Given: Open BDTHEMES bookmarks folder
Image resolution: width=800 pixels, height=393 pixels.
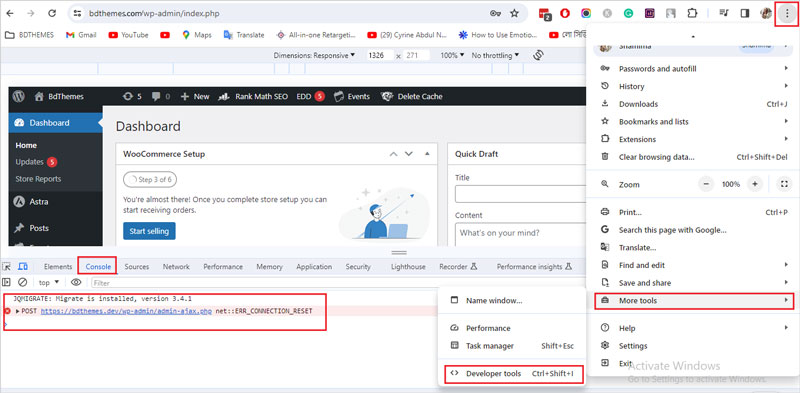Looking at the screenshot, I should tap(29, 35).
